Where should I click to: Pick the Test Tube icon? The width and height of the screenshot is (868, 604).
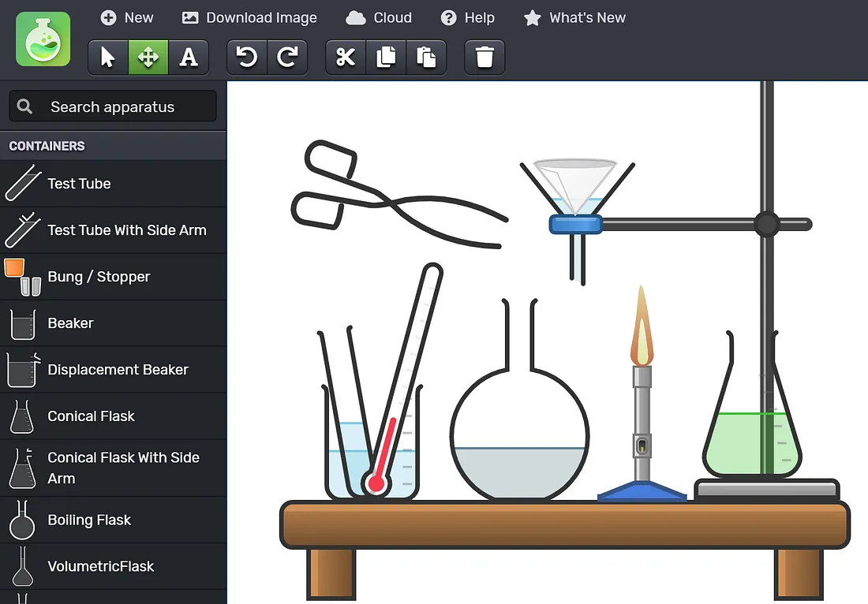[x=23, y=183]
